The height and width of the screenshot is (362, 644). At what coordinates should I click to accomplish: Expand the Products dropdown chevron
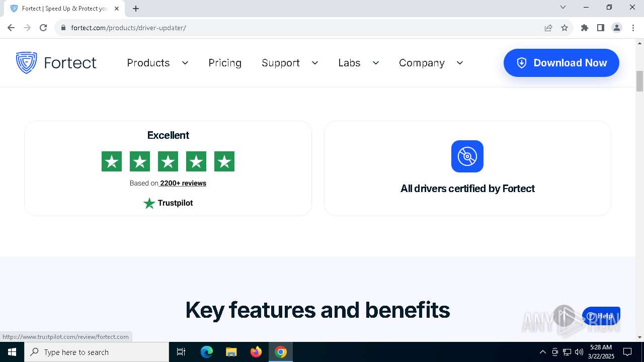coord(185,63)
